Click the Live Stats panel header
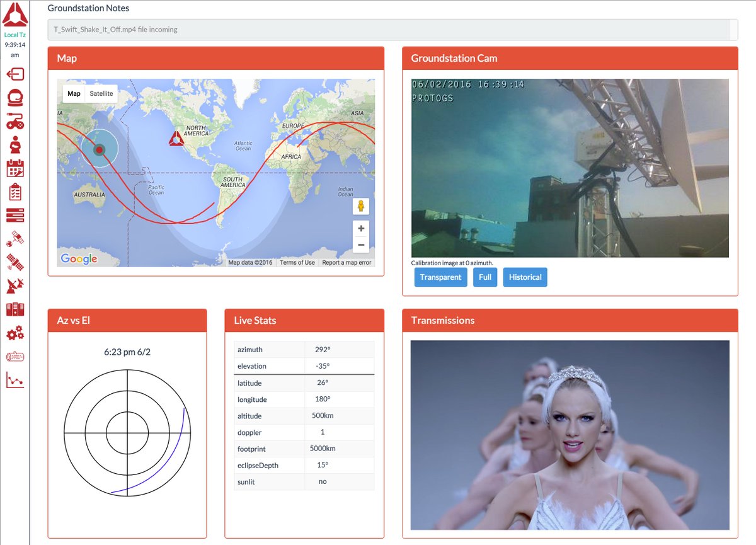Viewport: 756px width, 545px height. coord(304,320)
